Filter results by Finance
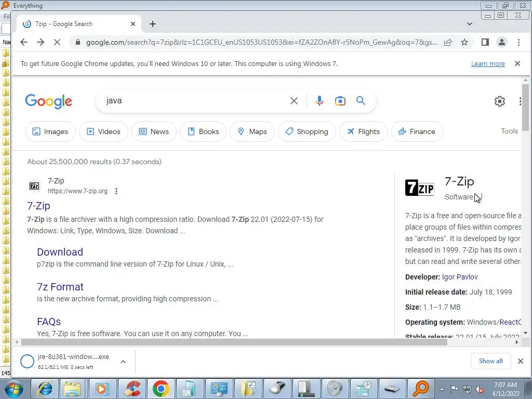Screen dimensions: 532x399 [417, 131]
